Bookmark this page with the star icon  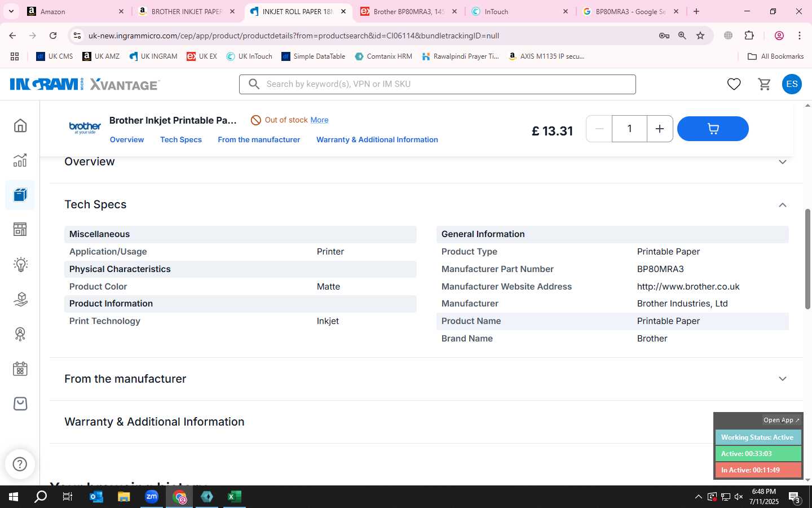click(700, 36)
